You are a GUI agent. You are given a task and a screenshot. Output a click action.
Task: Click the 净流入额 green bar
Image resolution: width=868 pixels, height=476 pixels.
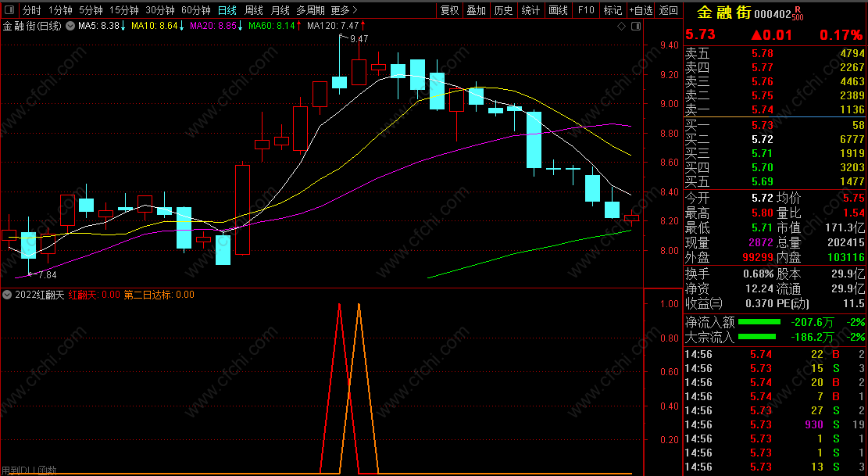click(x=759, y=322)
